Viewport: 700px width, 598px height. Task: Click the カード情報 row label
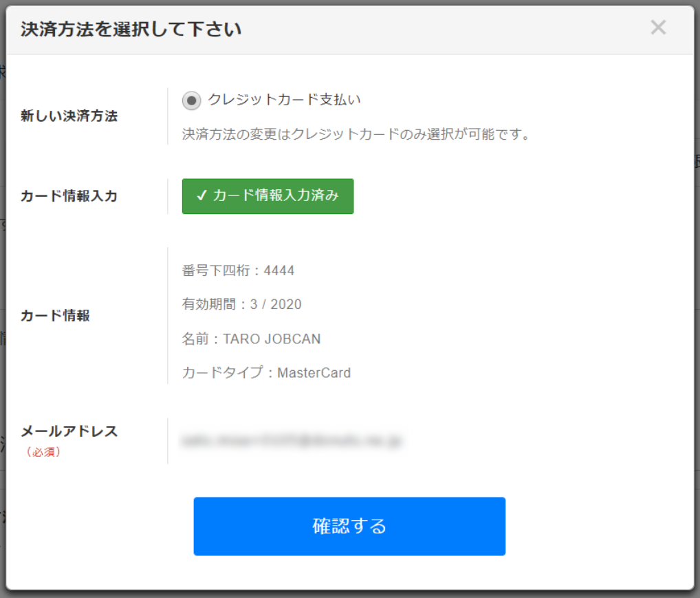click(55, 316)
